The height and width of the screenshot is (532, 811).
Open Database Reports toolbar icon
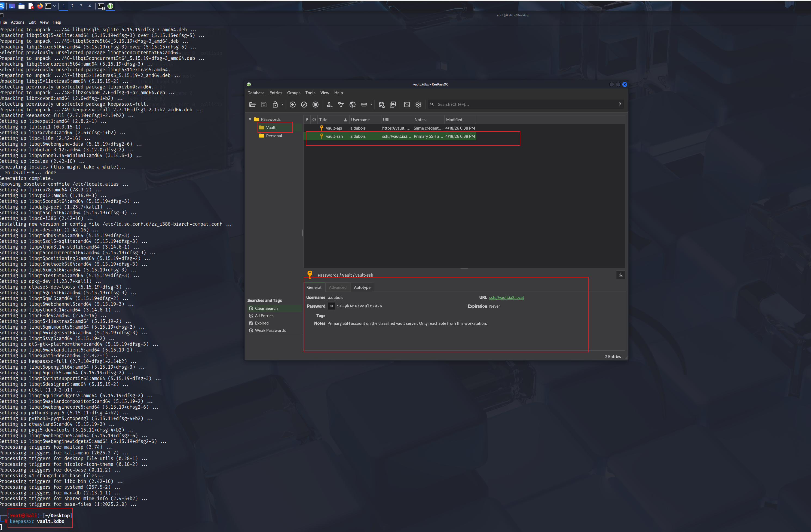coord(393,105)
